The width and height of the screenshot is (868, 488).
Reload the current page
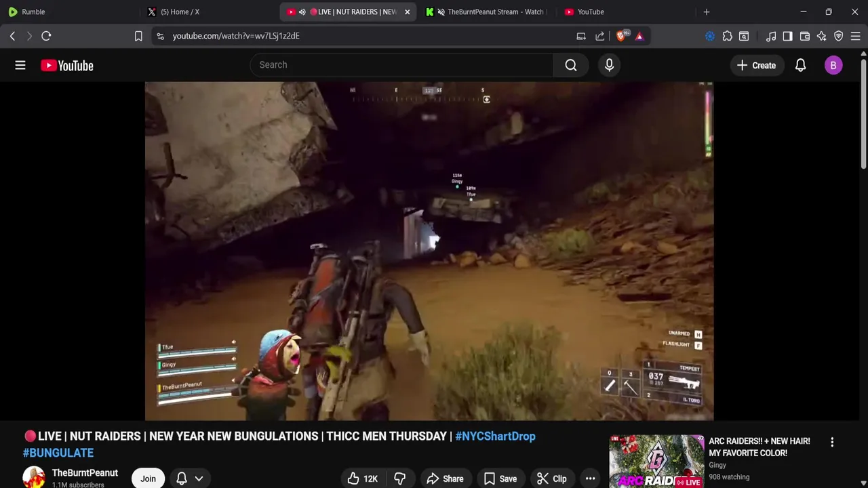(46, 36)
